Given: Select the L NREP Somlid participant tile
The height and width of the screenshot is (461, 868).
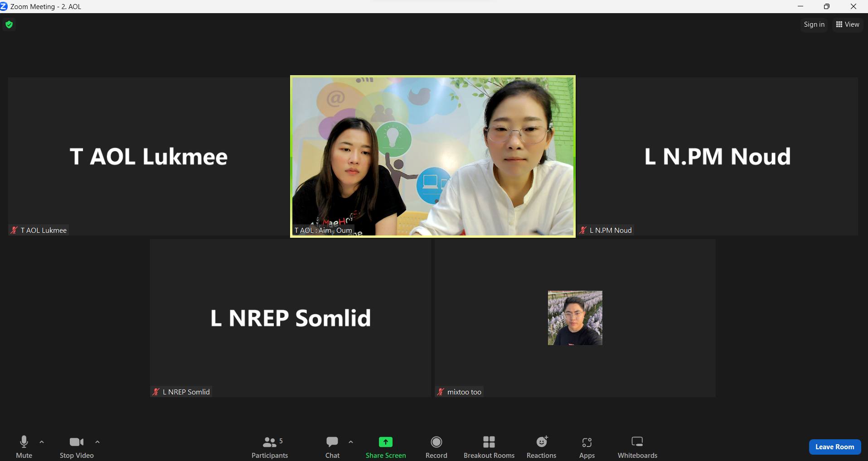Looking at the screenshot, I should (x=290, y=318).
